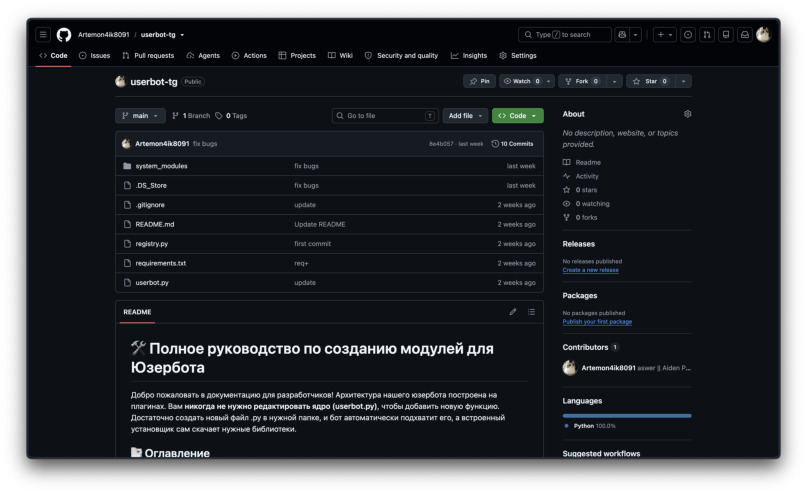Go to GitHub home via Octocat logo
807x494 pixels.
(64, 34)
